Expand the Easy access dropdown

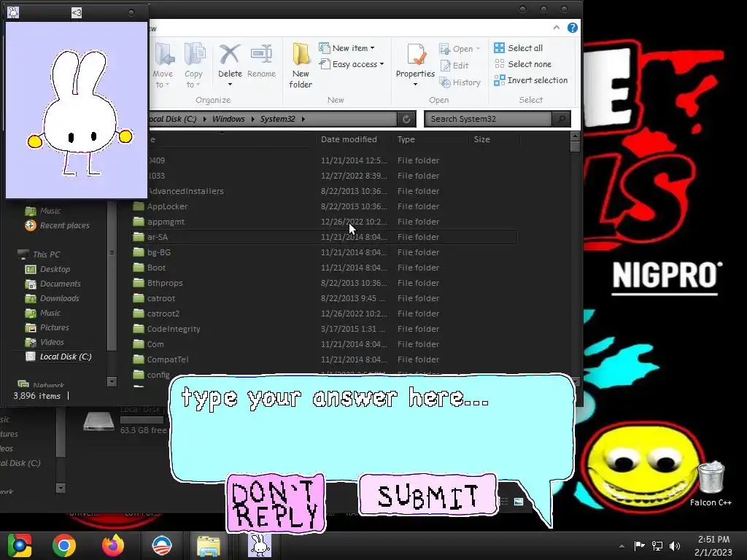point(382,64)
